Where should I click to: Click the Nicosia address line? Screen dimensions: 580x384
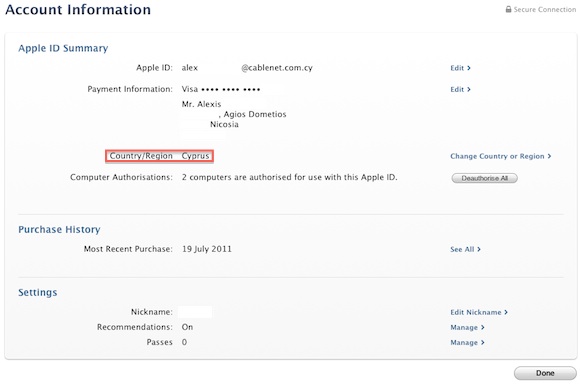[224, 124]
